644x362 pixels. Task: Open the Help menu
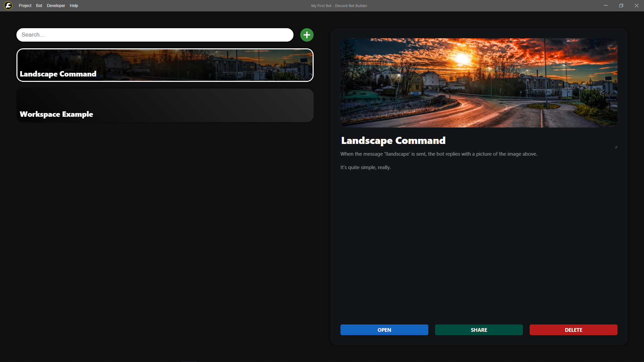click(74, 6)
